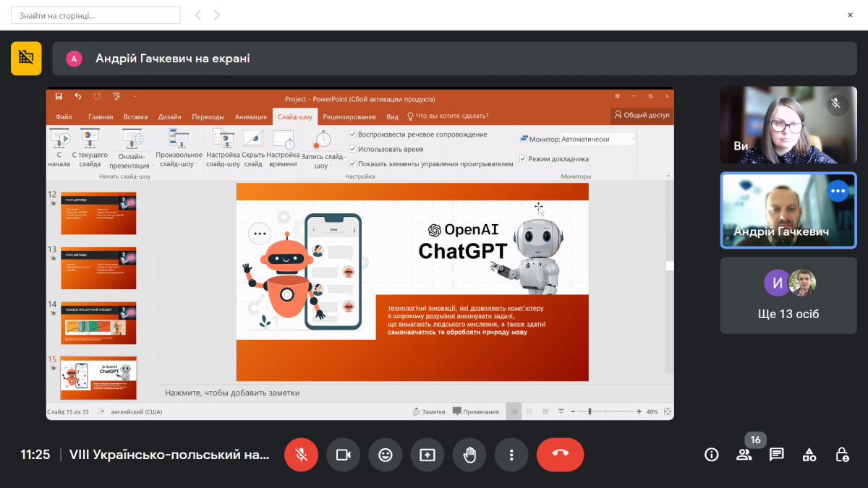Switch to the Дизайн ribbon tab
This screenshot has width=868, height=488.
click(169, 116)
